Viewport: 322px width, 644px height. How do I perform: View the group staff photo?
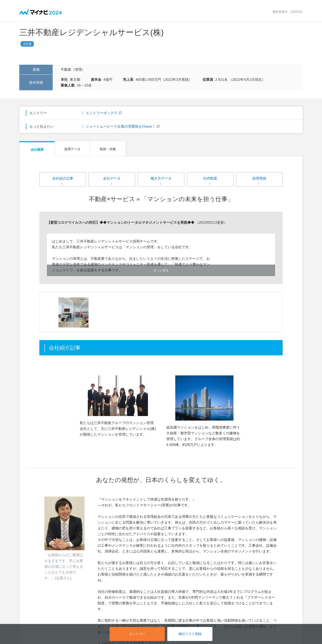(x=118, y=396)
